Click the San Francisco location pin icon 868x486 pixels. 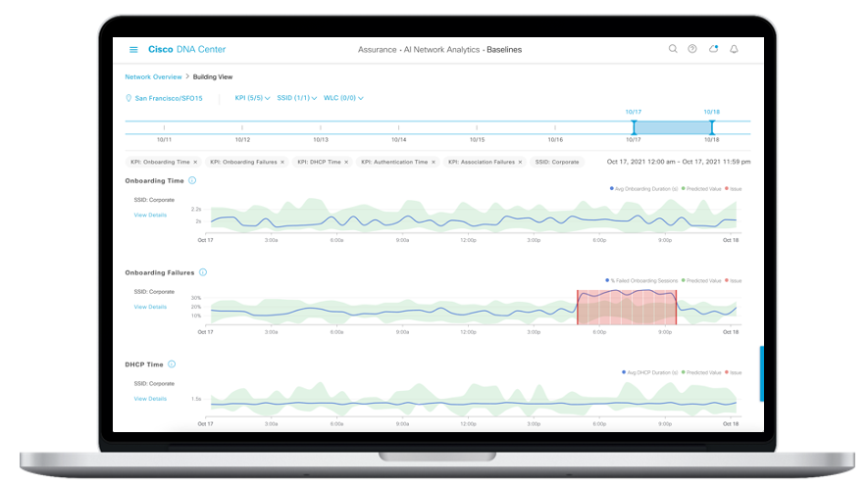tap(128, 98)
